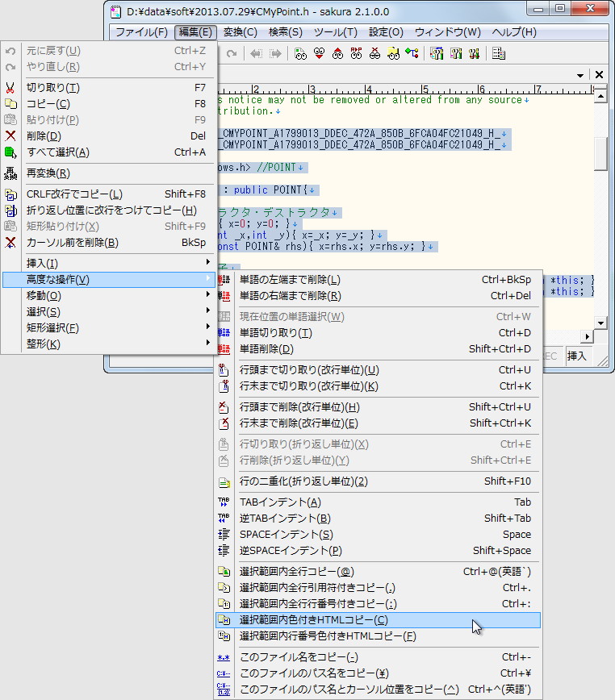Click icon beside CRLF改行でコピー(L)
The height and width of the screenshot is (700, 615).
click(x=10, y=194)
